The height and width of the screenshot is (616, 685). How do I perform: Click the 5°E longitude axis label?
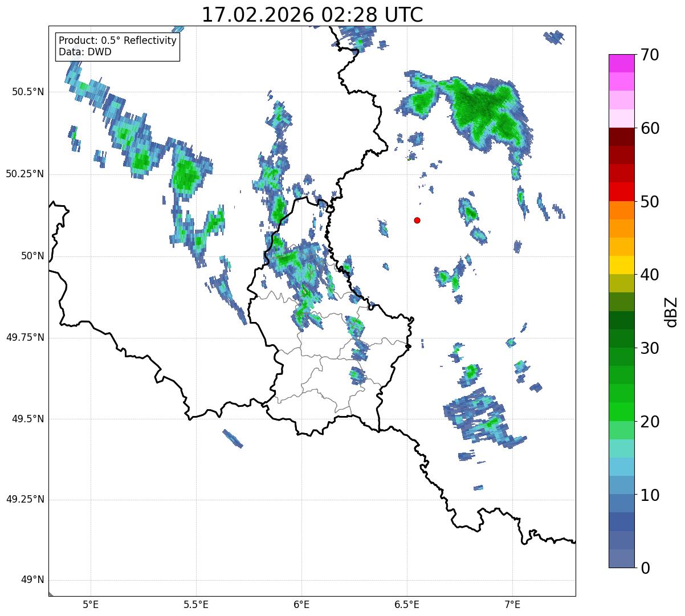point(91,604)
